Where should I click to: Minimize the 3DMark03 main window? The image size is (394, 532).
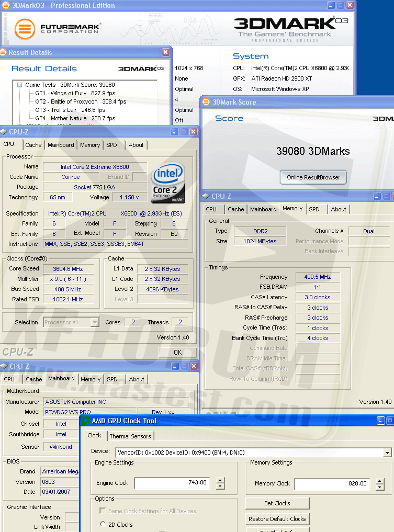coord(331,5)
